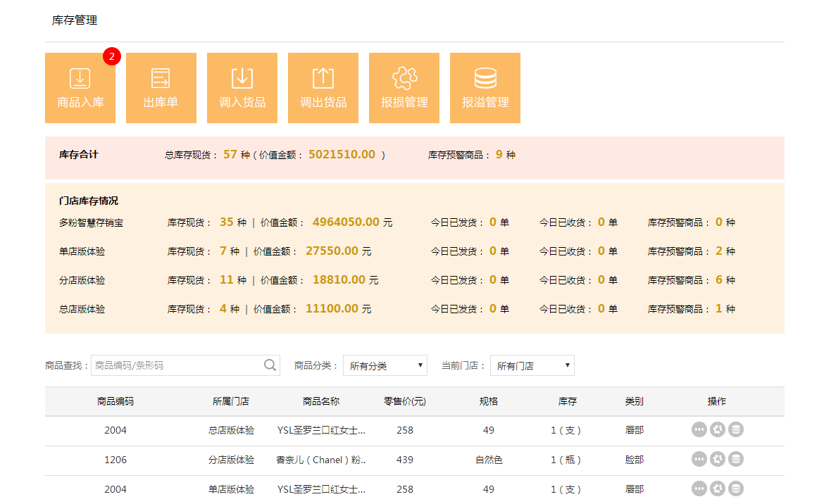Click the amount 4964050.00
The width and height of the screenshot is (831, 504).
(x=346, y=222)
